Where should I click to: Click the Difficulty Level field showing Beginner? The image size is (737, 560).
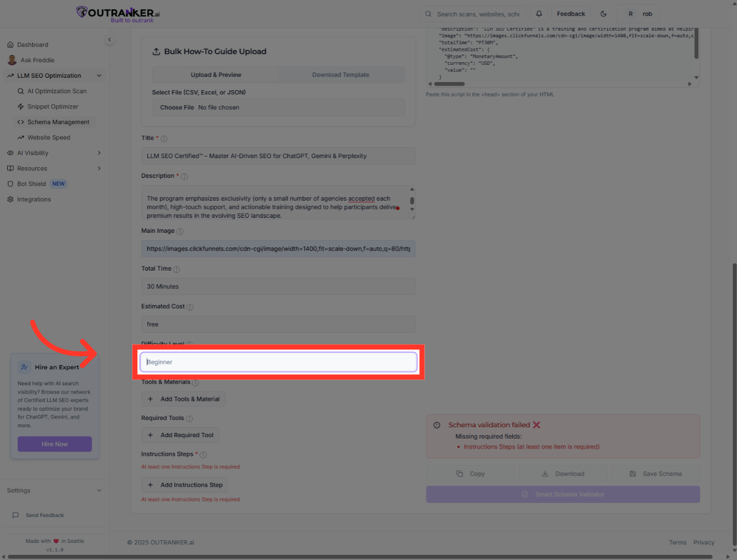[x=278, y=362]
